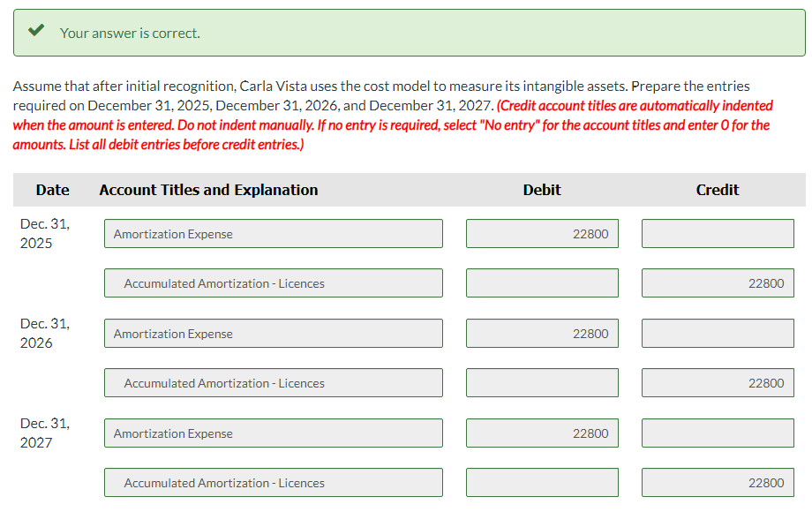Click the 2026 Accumulated Amortization empty debit field
812x512 pixels.
[542, 383]
